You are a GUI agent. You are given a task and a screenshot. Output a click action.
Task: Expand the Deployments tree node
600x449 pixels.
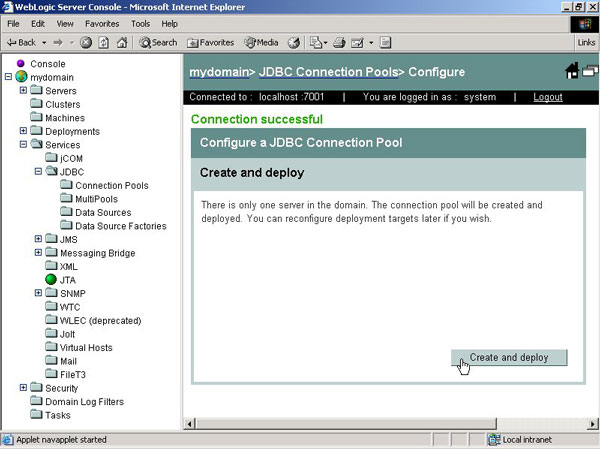coord(23,131)
